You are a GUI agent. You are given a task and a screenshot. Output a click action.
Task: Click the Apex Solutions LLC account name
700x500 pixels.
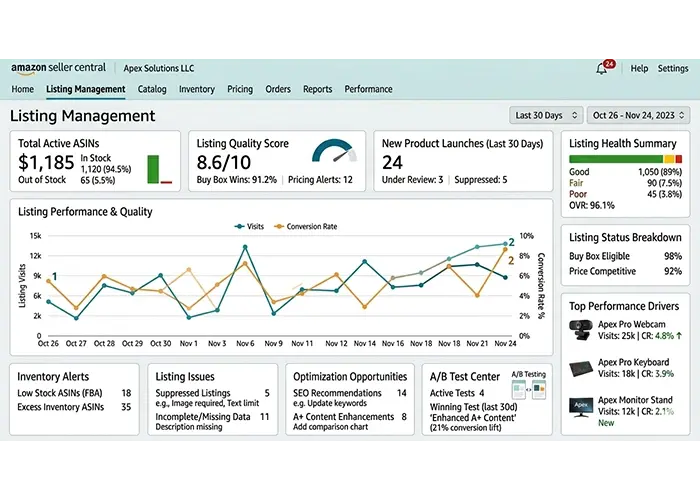158,68
